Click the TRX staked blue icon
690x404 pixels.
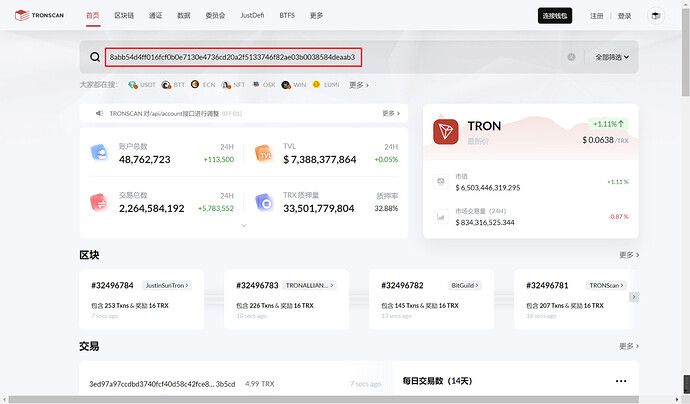[x=264, y=202]
